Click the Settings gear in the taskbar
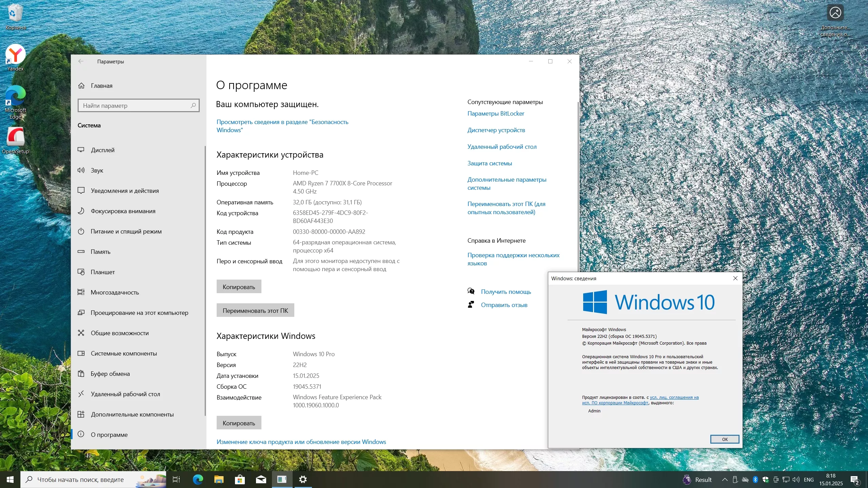This screenshot has height=488, width=868. pyautogui.click(x=303, y=479)
